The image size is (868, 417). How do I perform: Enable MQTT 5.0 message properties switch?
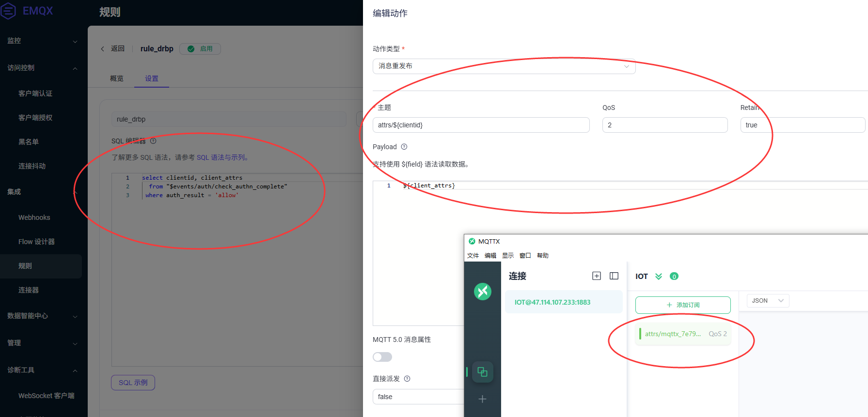382,357
